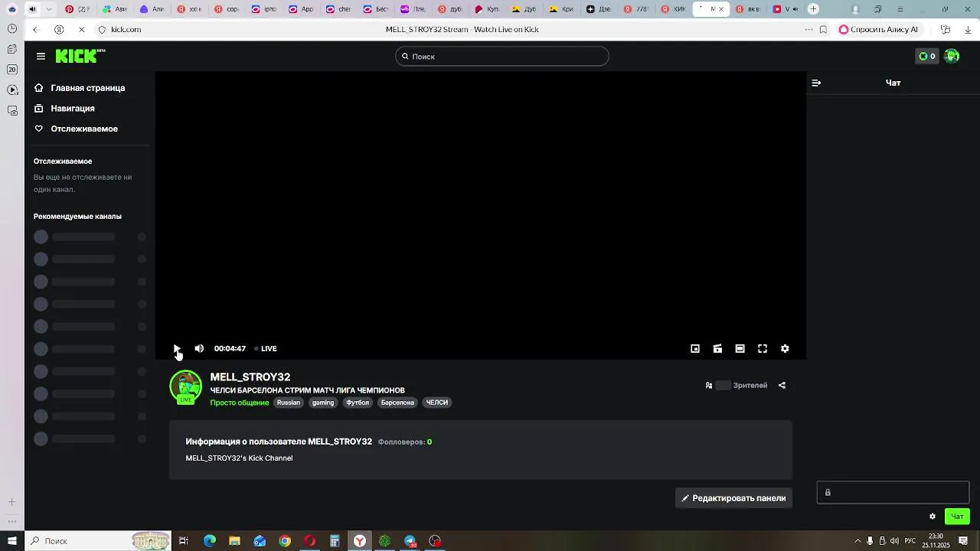Open the user profile avatar menu
Screen dimensions: 980x551
(x=952, y=56)
